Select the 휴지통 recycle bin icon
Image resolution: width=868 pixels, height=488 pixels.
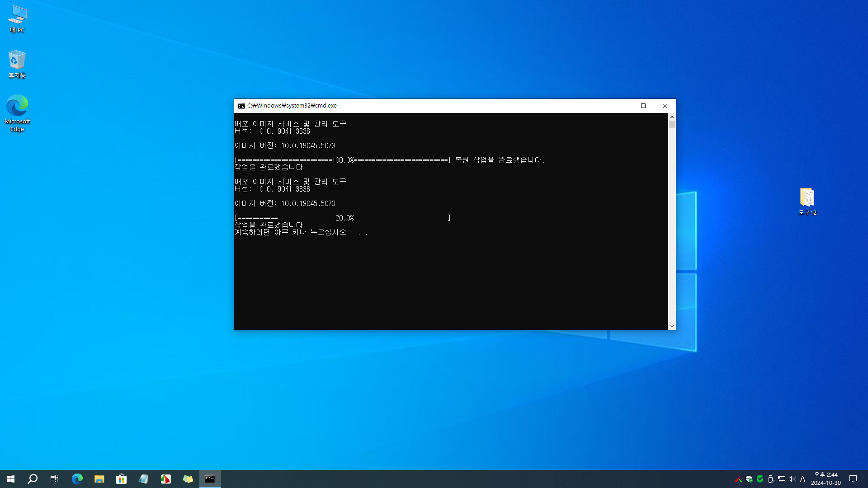(x=17, y=64)
